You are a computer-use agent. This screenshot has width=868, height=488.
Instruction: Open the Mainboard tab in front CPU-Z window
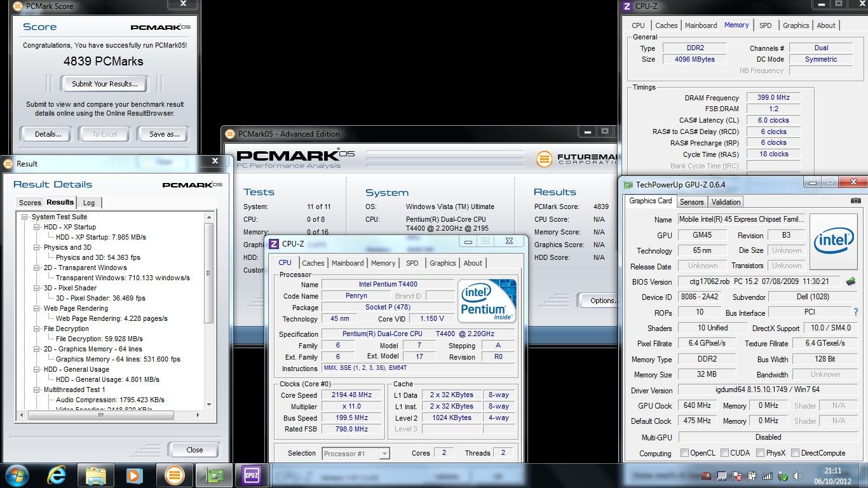pyautogui.click(x=348, y=263)
